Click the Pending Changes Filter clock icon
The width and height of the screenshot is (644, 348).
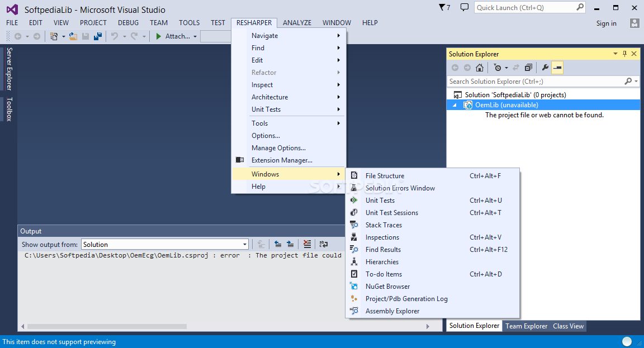pyautogui.click(x=498, y=68)
